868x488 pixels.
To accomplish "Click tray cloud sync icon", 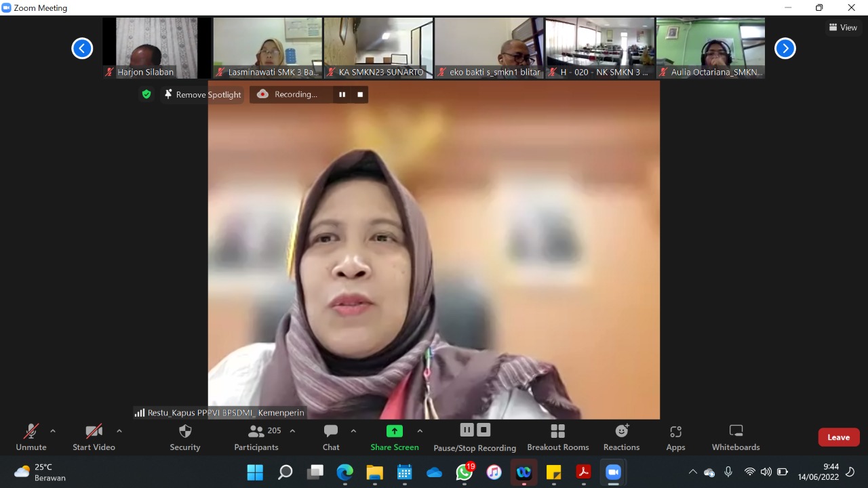I will 709,472.
